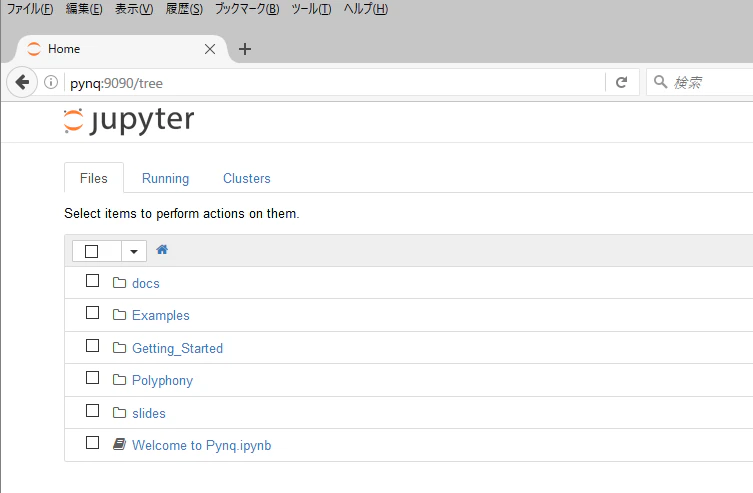Open the Examples folder link
Screen dimensions: 753x493
pos(161,315)
